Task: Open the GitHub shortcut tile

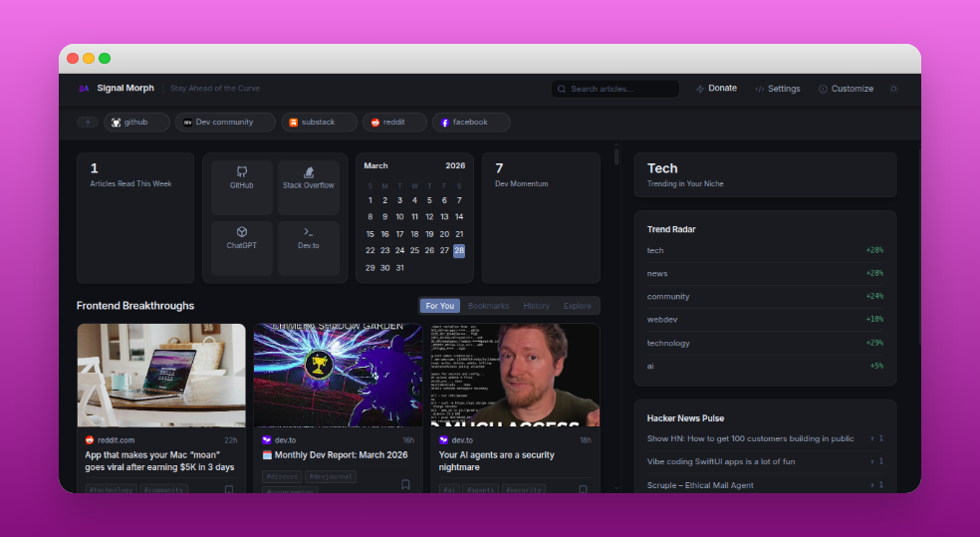Action: (x=242, y=187)
